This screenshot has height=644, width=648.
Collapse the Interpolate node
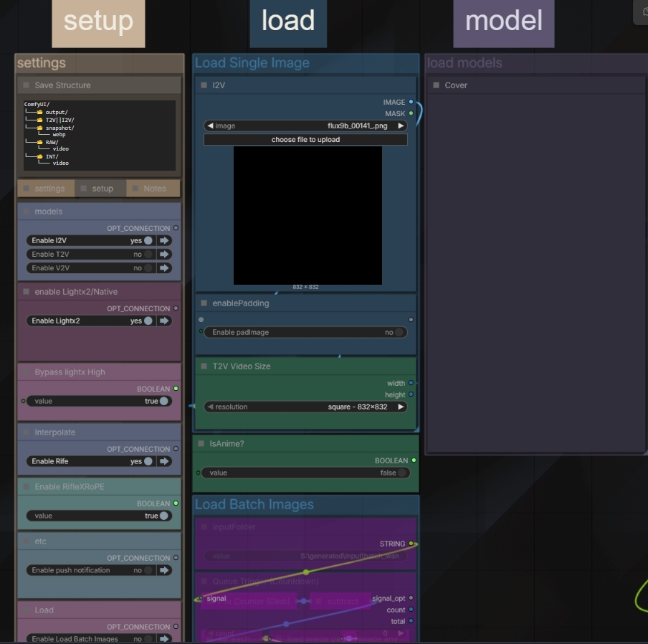tap(26, 432)
